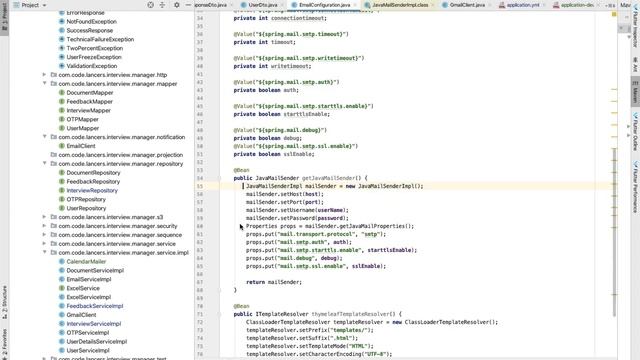Click the GmailClient class icon
The width and height of the screenshot is (640, 360).
click(x=62, y=315)
